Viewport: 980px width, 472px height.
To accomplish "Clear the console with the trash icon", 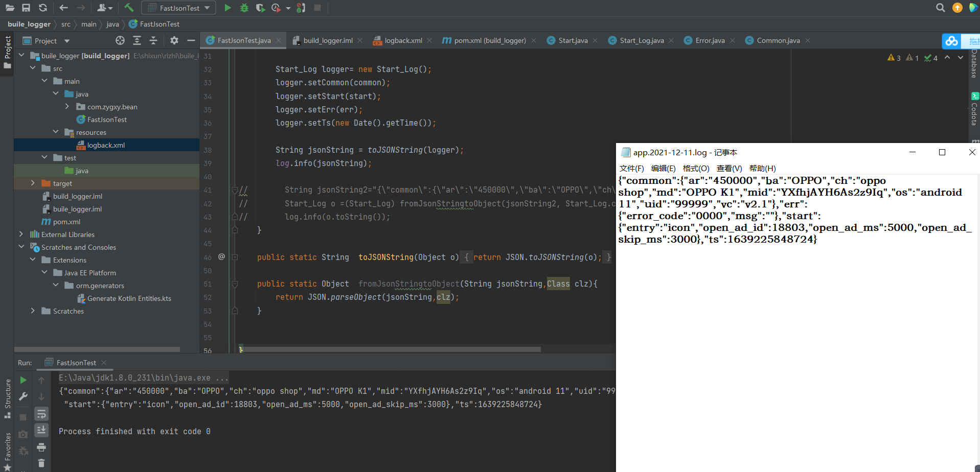I will point(41,463).
